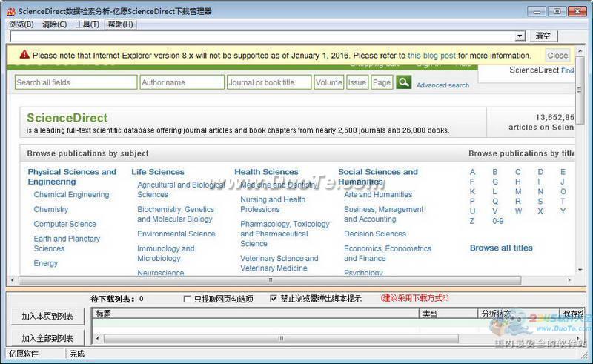
Task: Click the Volume field
Action: point(328,82)
